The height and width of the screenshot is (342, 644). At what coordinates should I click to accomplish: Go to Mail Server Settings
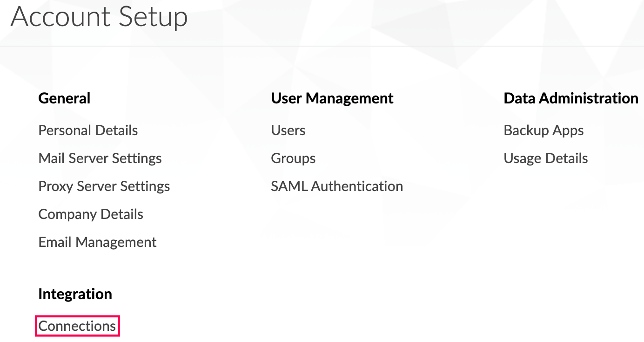coord(100,158)
